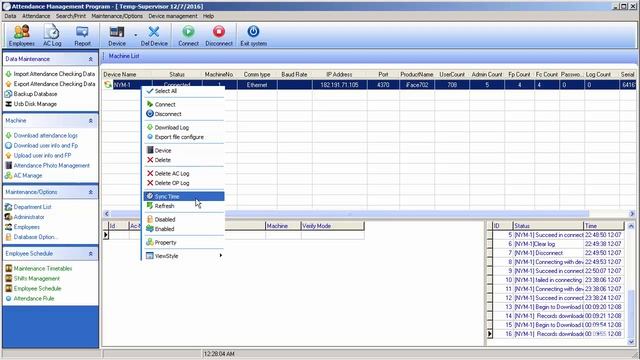Choose Select All in context menu
This screenshot has height=360, width=640.
point(184,91)
